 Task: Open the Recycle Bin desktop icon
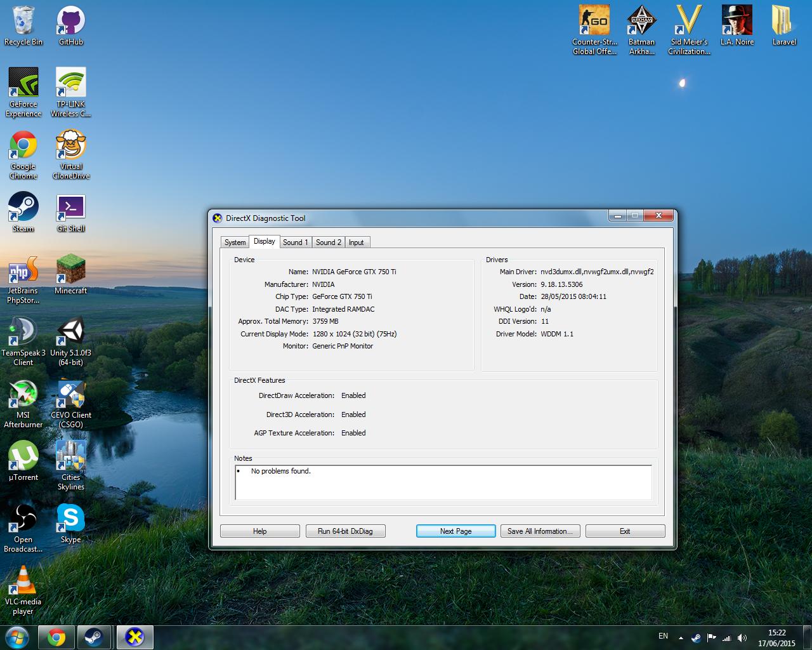23,26
